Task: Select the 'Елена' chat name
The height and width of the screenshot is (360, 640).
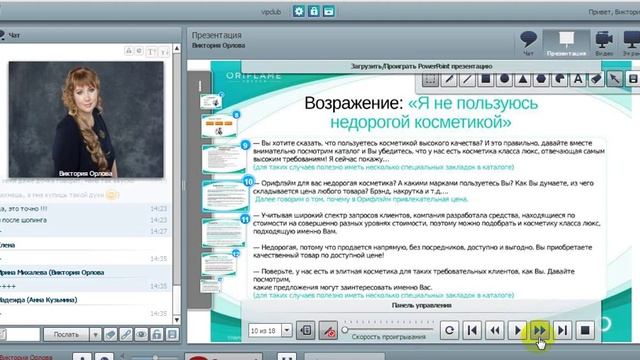Action: click(7, 245)
